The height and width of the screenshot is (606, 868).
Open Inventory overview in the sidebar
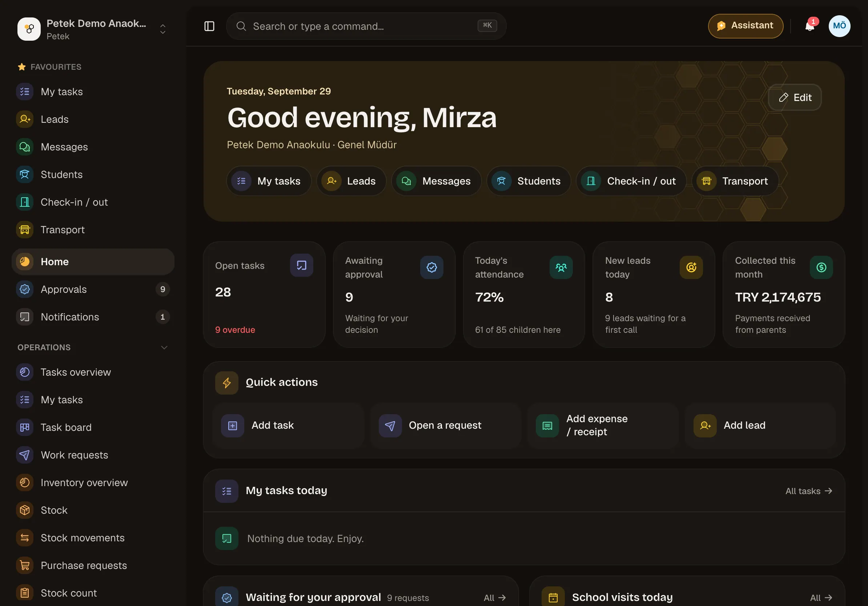coord(93,482)
